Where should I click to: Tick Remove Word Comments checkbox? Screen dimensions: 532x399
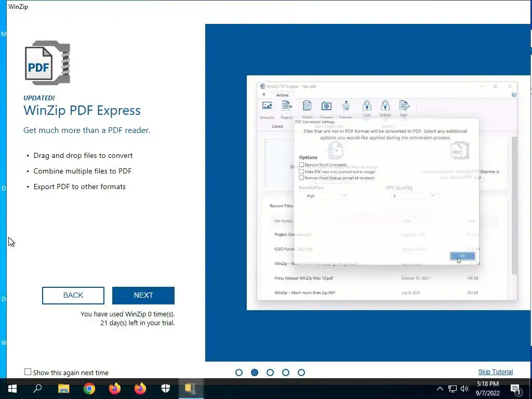[301, 165]
